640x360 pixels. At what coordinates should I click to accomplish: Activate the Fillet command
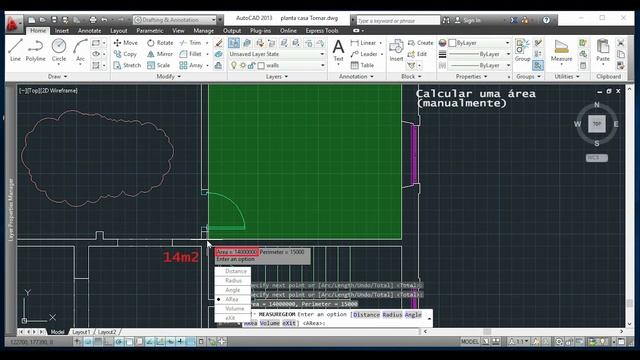click(x=191, y=54)
